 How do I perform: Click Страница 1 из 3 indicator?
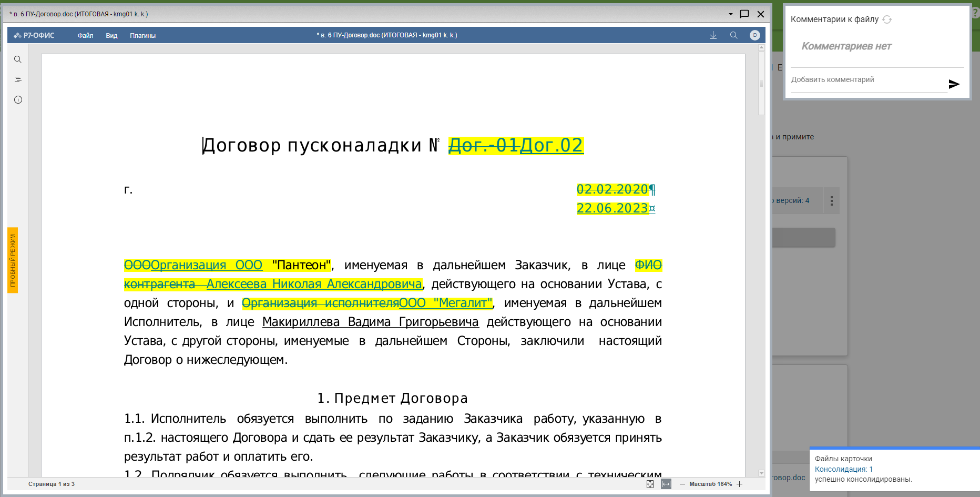click(x=52, y=484)
